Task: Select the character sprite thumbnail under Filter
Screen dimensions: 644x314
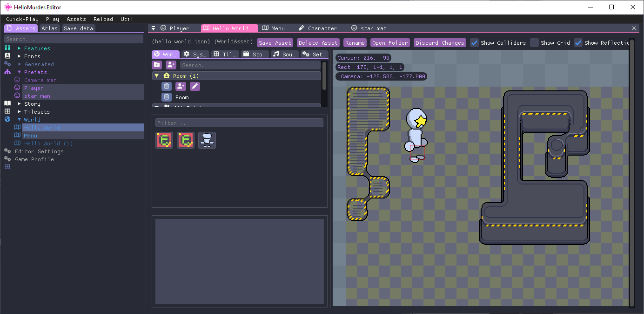Action: [x=207, y=140]
